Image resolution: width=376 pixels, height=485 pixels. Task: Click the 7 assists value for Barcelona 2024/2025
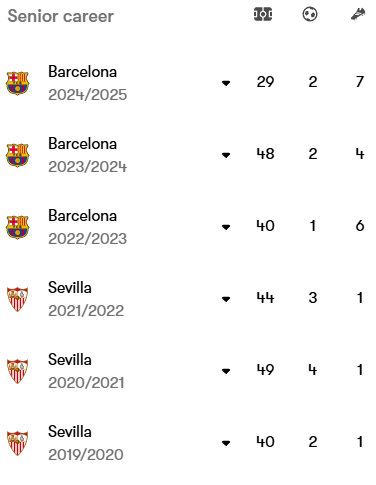point(360,82)
